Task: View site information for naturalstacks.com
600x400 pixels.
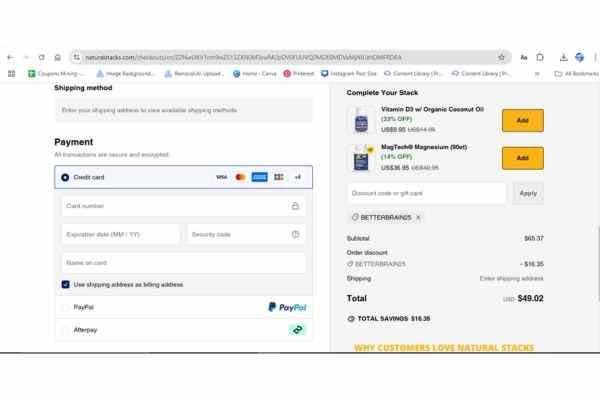Action: [x=77, y=57]
